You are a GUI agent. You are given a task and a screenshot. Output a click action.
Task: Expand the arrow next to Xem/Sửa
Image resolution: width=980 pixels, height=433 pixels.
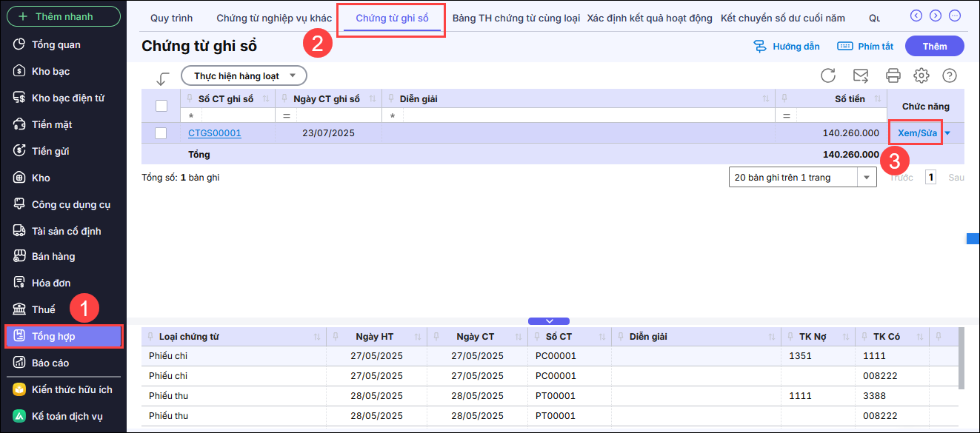(948, 133)
